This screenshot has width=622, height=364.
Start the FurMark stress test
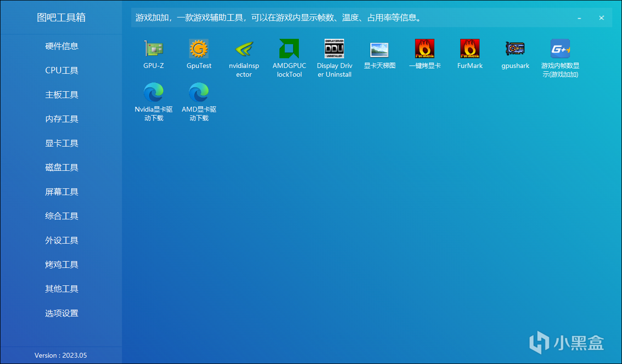(470, 53)
